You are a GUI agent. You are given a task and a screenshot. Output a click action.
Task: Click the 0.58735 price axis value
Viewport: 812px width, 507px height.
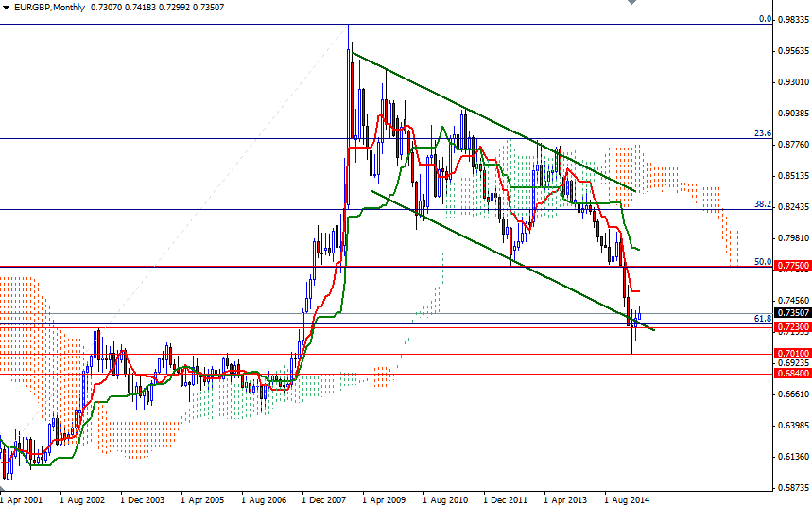click(793, 488)
